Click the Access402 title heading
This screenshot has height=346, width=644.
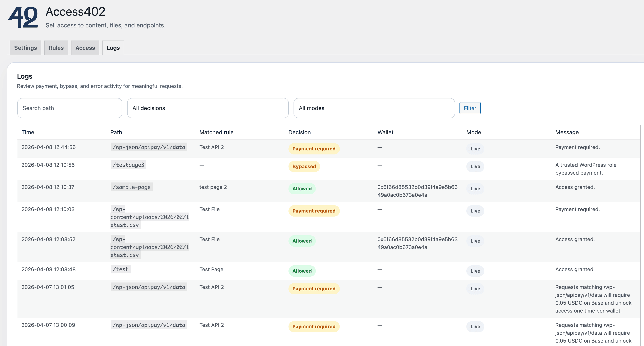point(76,11)
